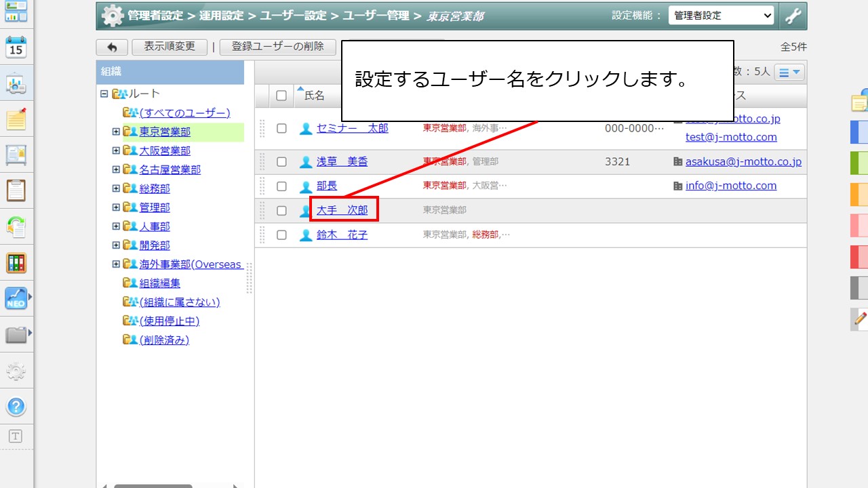Check the checkbox beside 鈴木　花子

pos(281,235)
